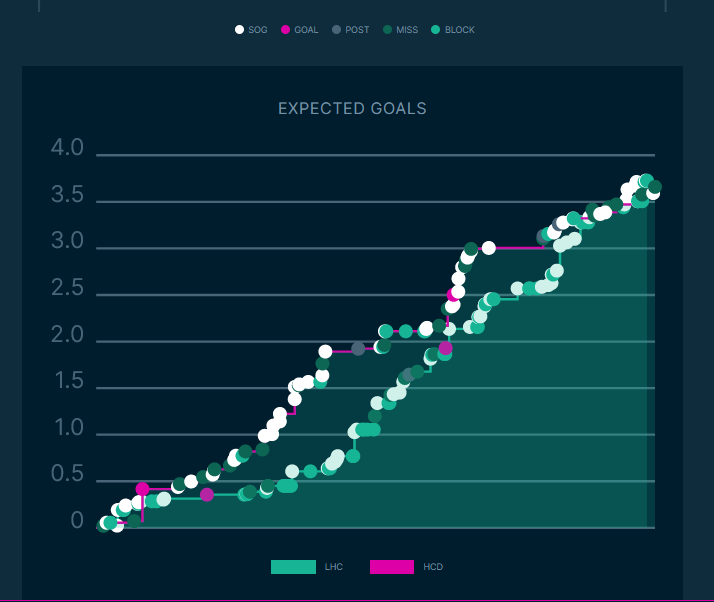Click the teal LHC team color swatch

tap(293, 567)
